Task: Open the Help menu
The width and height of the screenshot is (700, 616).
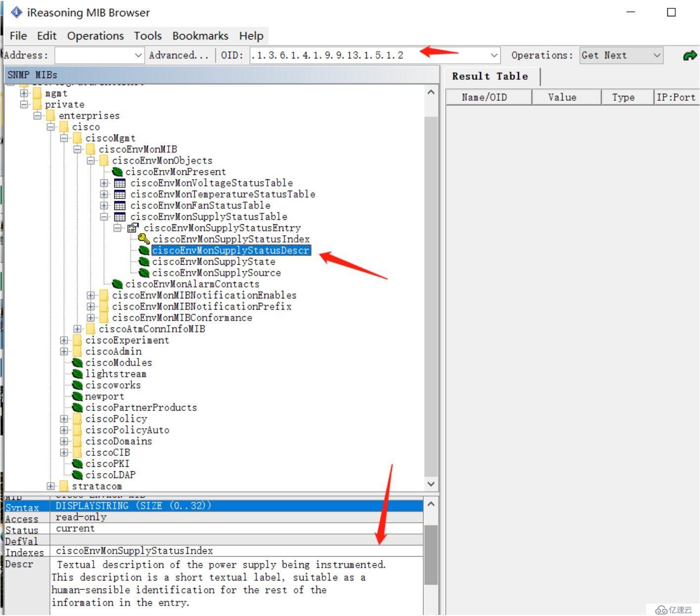Action: coord(251,36)
